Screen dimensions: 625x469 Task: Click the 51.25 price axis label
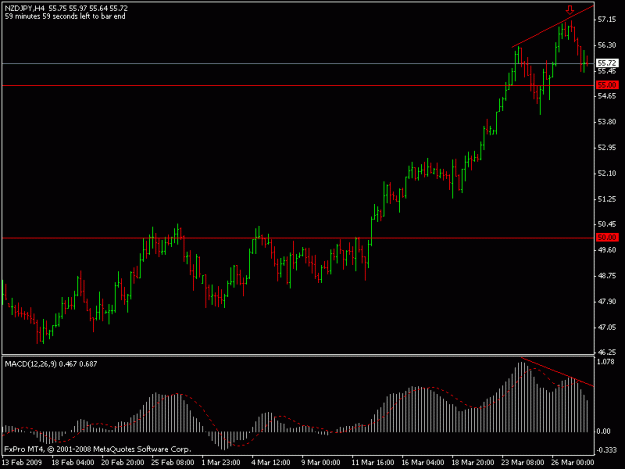coord(607,199)
